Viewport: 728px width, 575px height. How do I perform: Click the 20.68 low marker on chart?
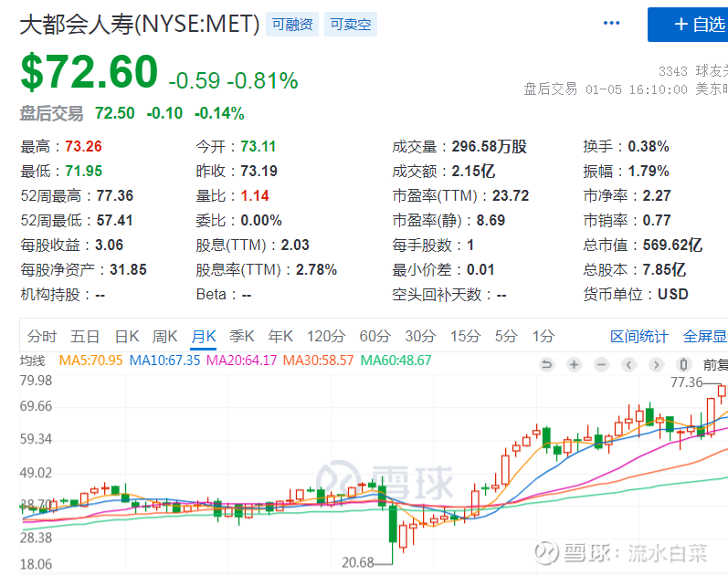click(x=358, y=563)
